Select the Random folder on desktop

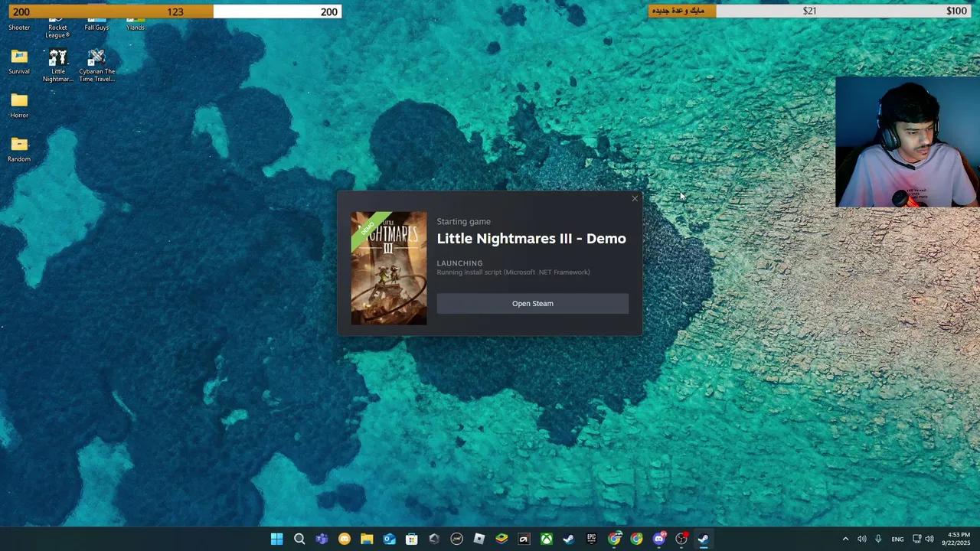pos(19,150)
